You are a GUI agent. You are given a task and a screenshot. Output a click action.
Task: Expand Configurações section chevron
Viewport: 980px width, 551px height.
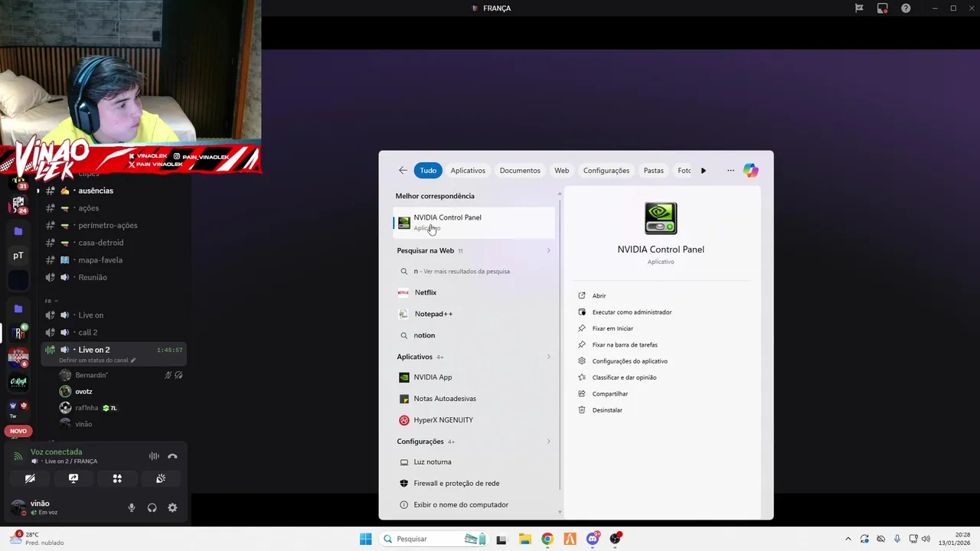(x=548, y=442)
